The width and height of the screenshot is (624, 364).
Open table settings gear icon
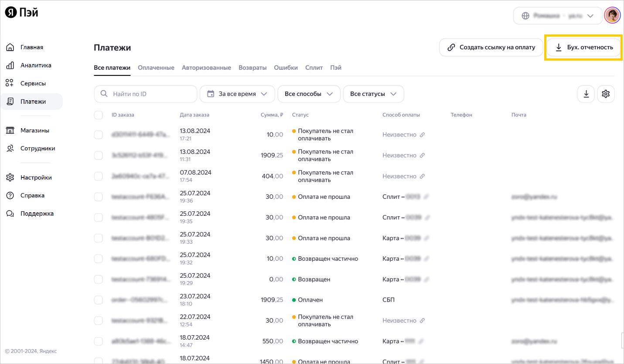605,94
